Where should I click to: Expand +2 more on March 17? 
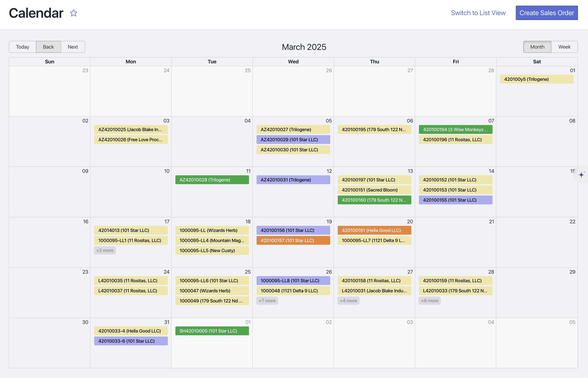coord(105,250)
